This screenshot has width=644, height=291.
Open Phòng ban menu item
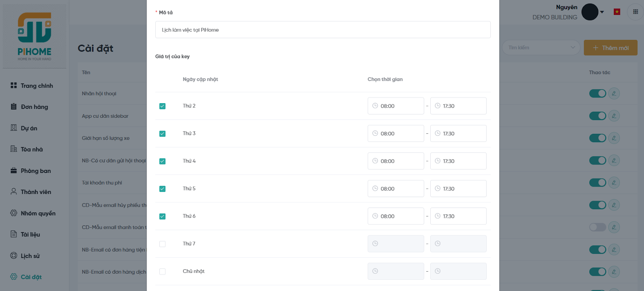36,171
